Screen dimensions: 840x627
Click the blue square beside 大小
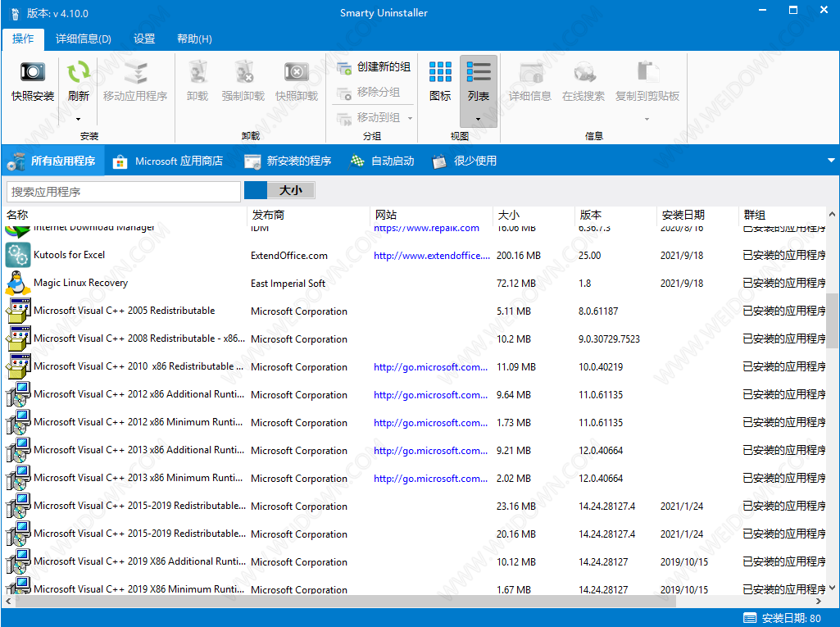(256, 190)
